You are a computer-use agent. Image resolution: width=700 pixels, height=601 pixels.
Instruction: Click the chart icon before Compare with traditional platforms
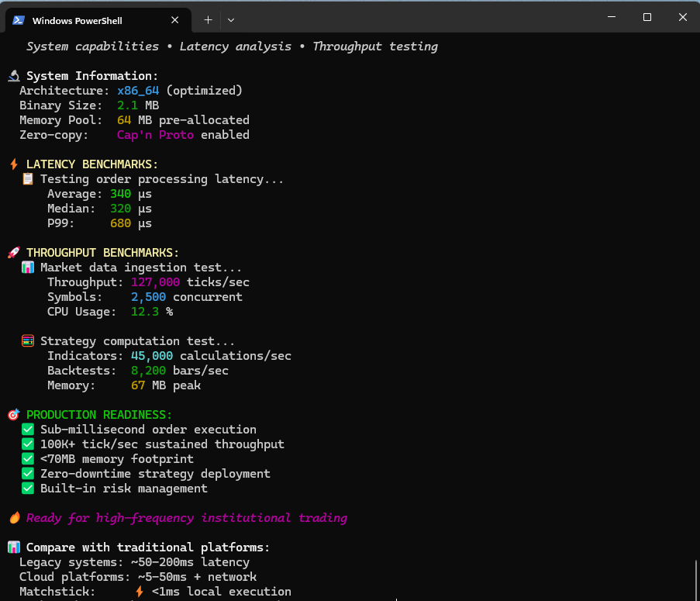click(13, 547)
